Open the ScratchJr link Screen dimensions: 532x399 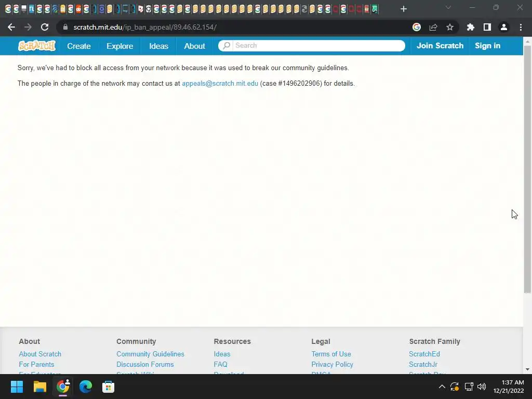click(423, 364)
